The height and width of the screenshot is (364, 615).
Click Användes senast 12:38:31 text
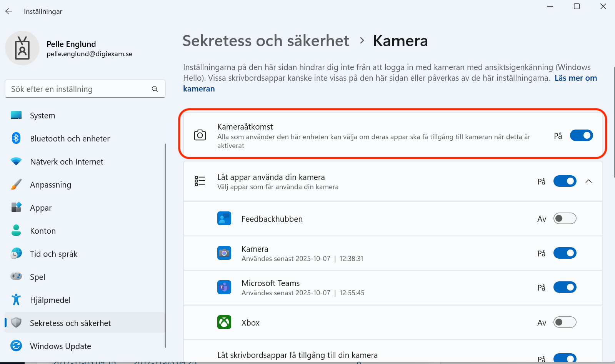tap(302, 259)
